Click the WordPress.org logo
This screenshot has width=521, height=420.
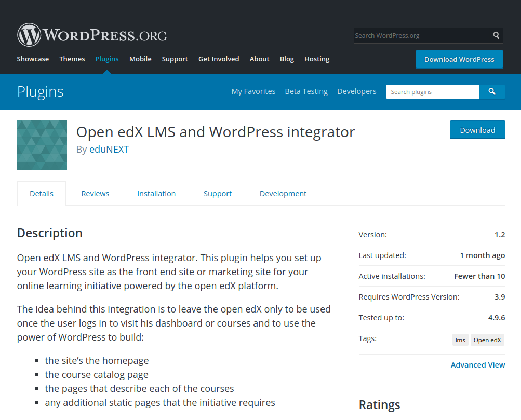coord(92,35)
